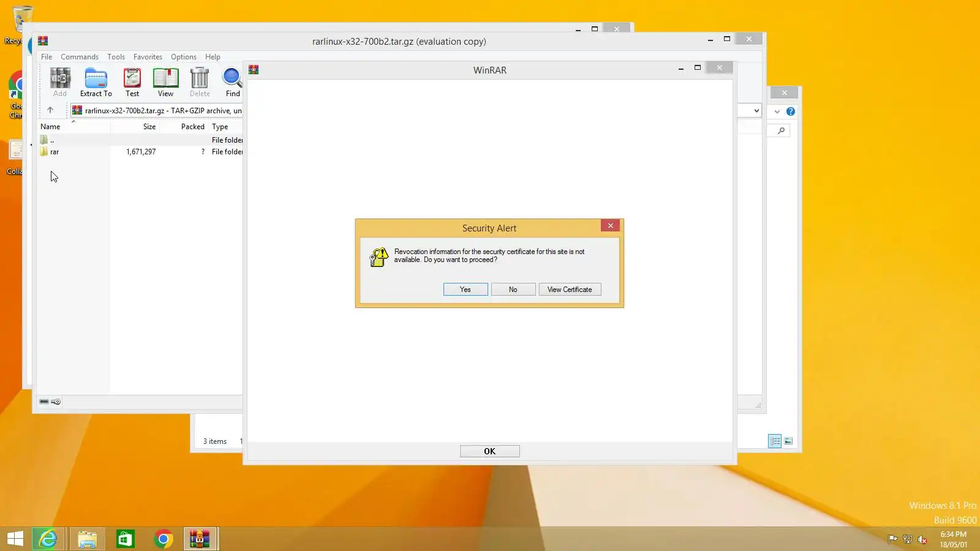Expand the ribbon chevron in the Explorer window
980x551 pixels.
pyautogui.click(x=777, y=111)
